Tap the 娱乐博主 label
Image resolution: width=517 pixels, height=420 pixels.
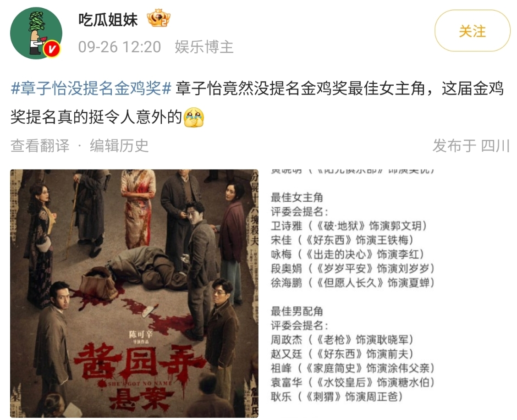(204, 47)
